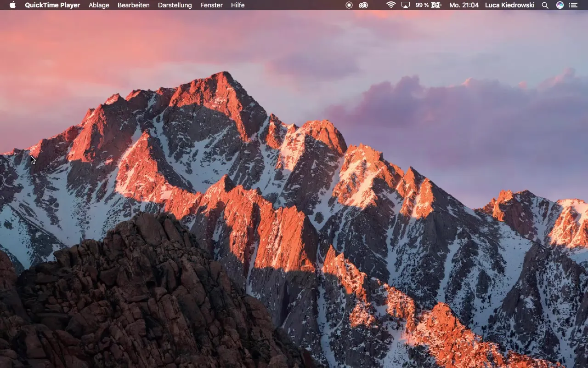
Task: Launch Siri from the menu bar
Action: [560, 5]
